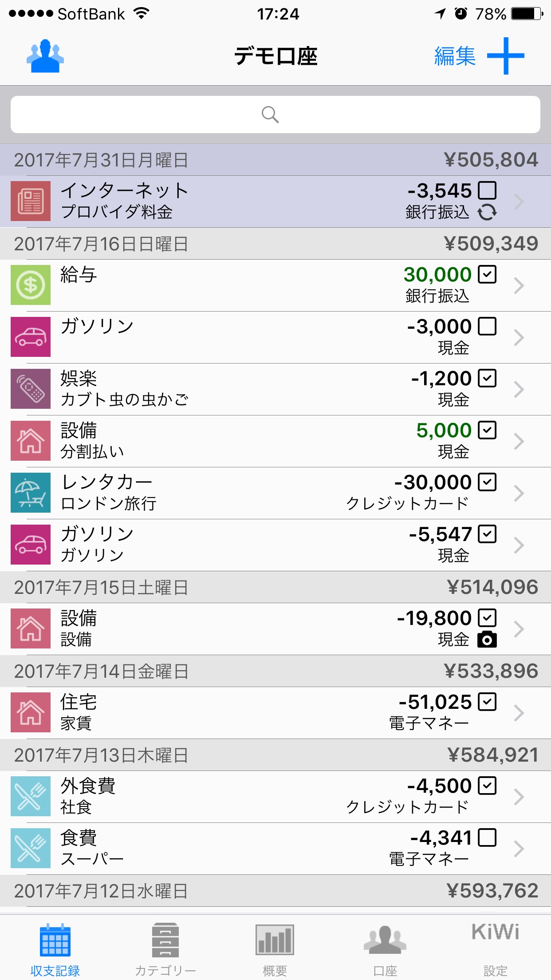Toggle the 食費 -4,341 checkbox
Screen dimensions: 551x980
tap(487, 838)
